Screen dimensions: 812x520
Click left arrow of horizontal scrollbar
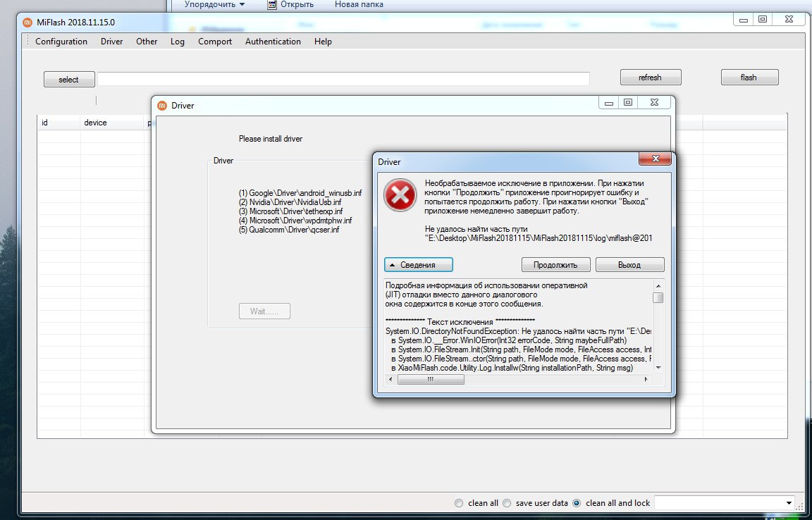click(x=391, y=380)
